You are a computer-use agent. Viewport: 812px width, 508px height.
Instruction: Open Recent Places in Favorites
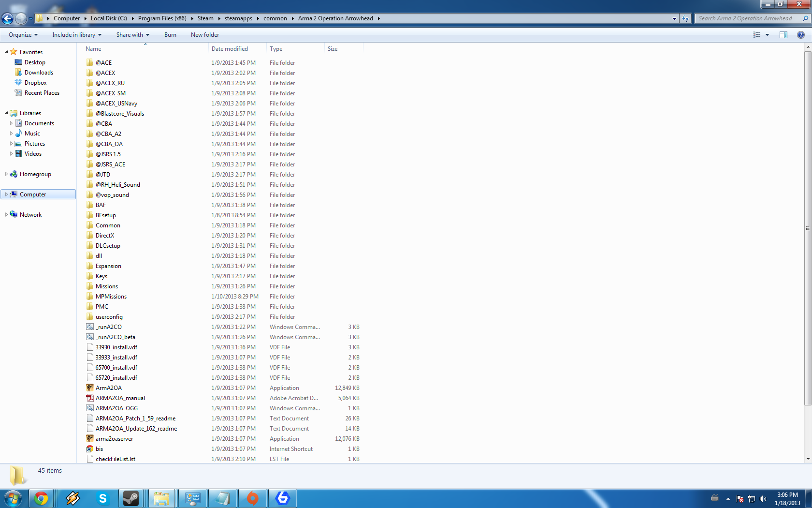[x=42, y=93]
